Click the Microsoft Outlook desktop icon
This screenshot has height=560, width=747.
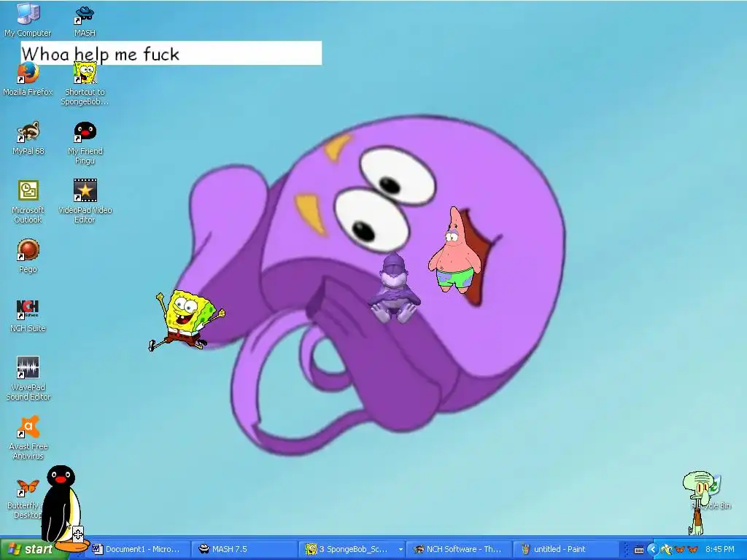(28, 202)
